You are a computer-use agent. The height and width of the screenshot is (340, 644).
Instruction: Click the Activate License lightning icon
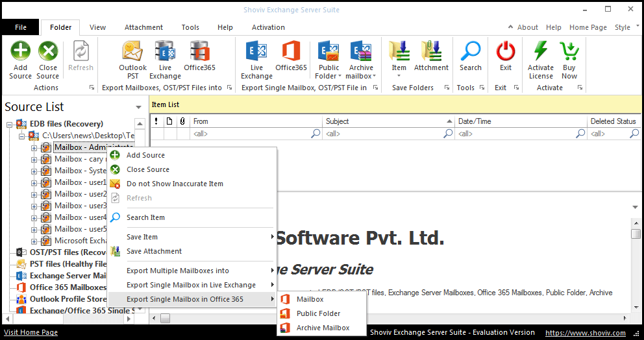click(541, 51)
